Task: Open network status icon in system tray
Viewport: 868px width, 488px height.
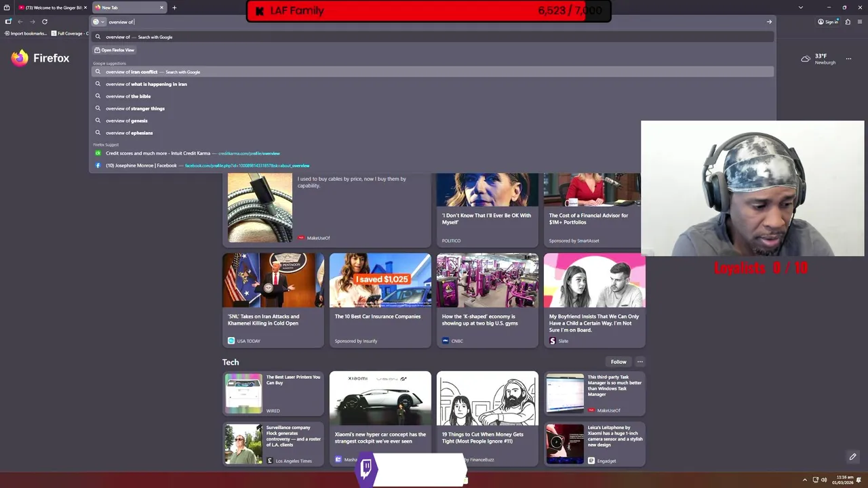Action: 816,480
